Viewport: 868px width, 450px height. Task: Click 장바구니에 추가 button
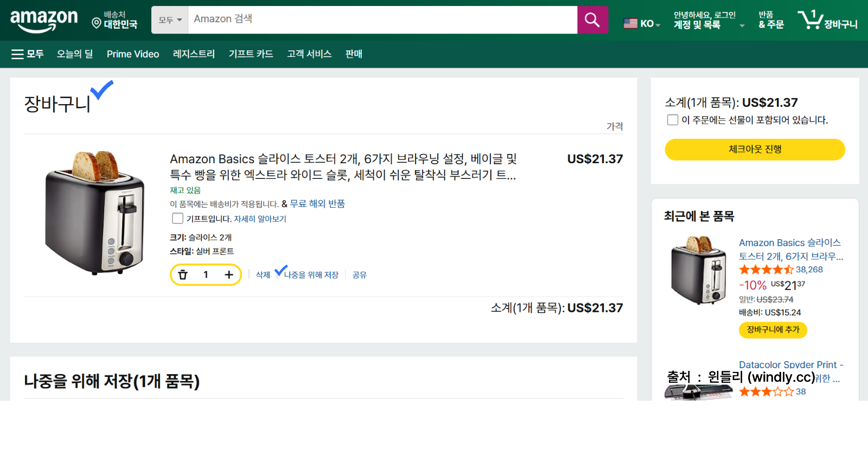773,330
